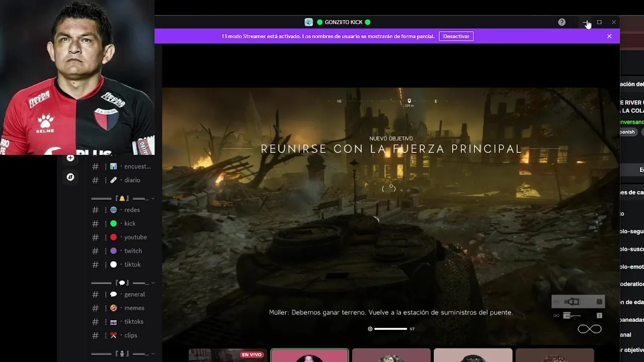Click the health bar in the game stream
Image resolution: width=644 pixels, height=362 pixels.
tap(391, 329)
